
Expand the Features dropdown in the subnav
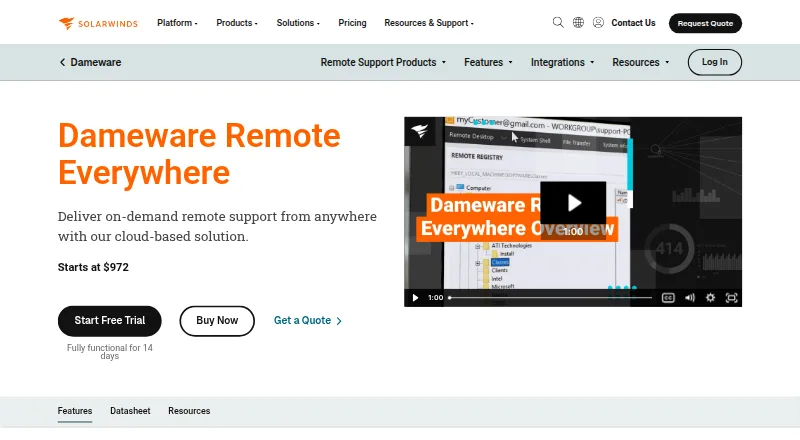pyautogui.click(x=488, y=62)
